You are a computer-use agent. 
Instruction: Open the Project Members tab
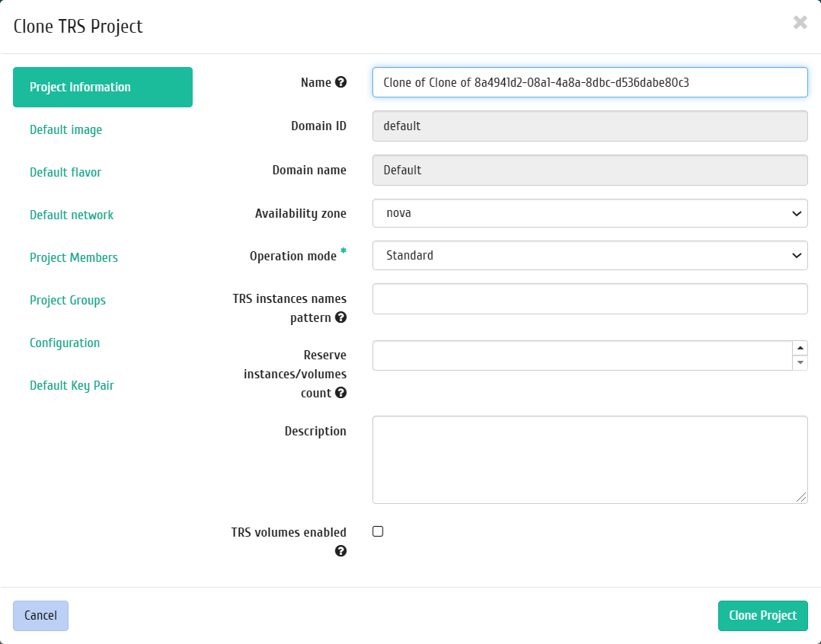click(74, 257)
